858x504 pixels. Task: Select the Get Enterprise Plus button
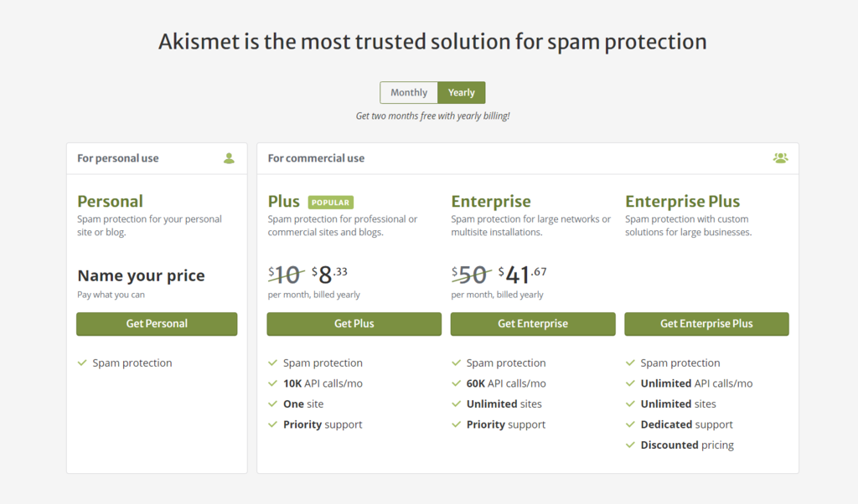point(706,324)
